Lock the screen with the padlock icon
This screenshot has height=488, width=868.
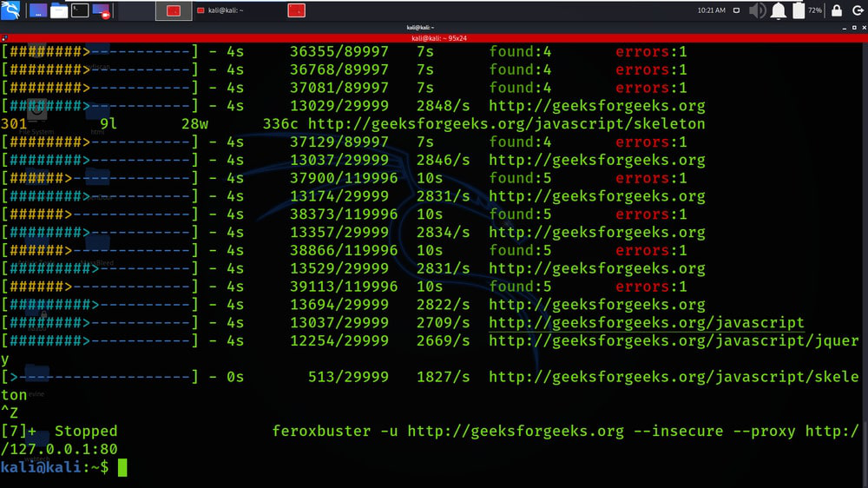(837, 10)
